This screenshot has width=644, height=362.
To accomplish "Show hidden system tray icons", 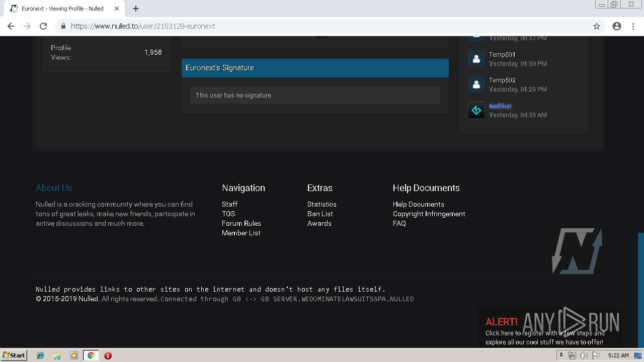I will [561, 355].
